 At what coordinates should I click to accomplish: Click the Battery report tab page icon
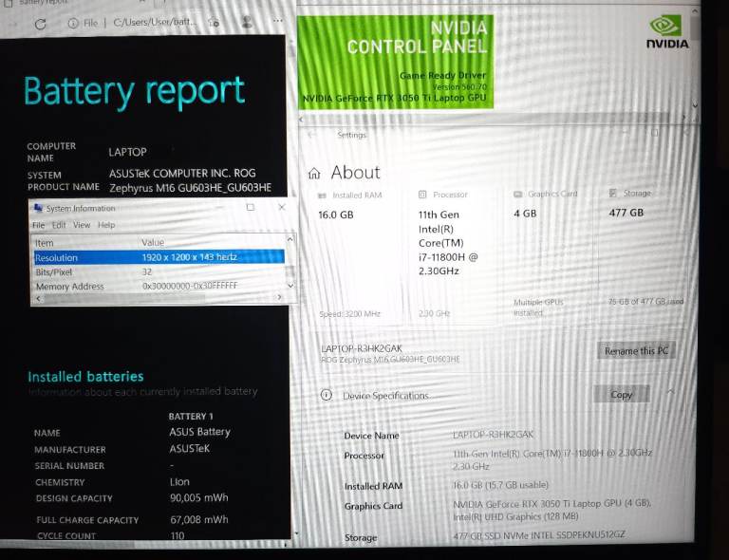tap(8, 3)
